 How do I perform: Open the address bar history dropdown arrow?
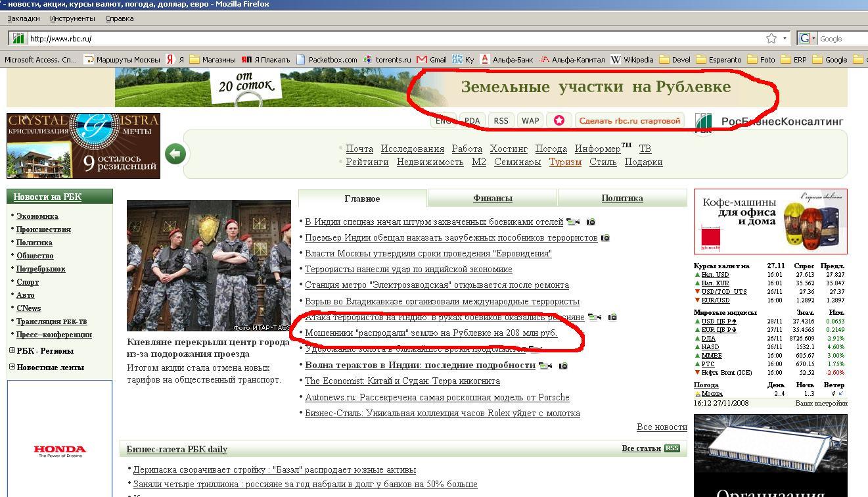785,38
